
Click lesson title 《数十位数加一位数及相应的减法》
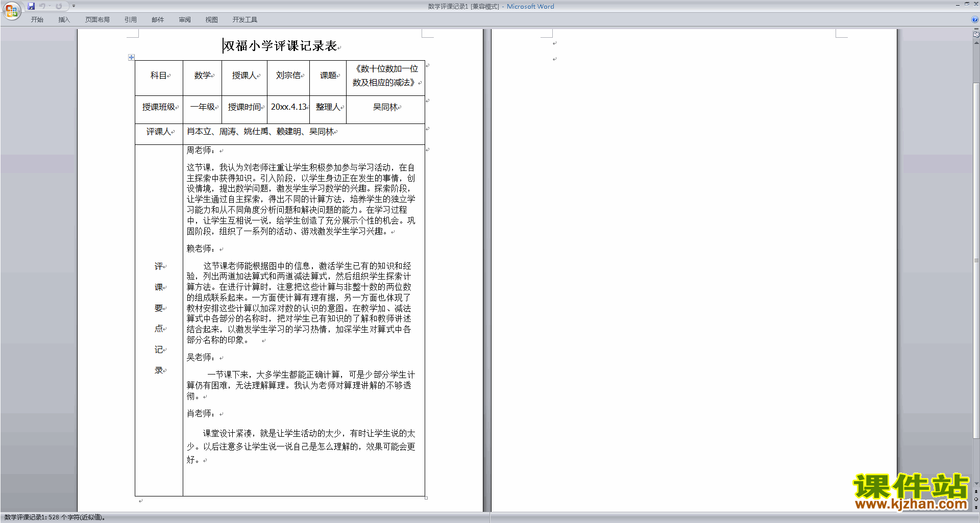tap(385, 76)
